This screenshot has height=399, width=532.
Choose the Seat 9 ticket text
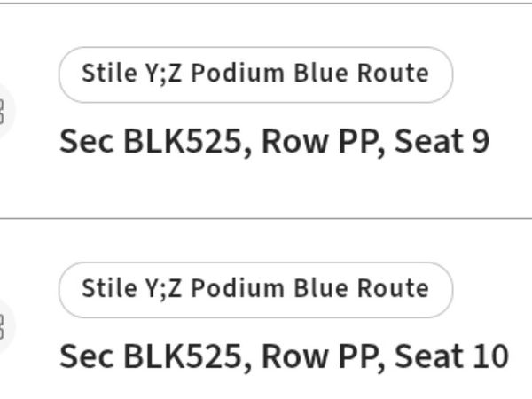[x=274, y=142]
